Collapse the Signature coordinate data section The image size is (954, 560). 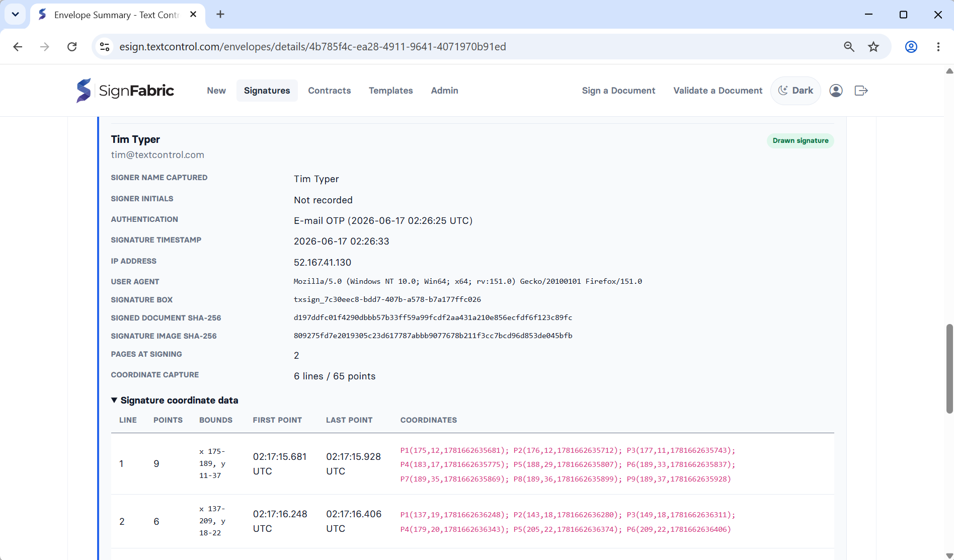tap(175, 401)
